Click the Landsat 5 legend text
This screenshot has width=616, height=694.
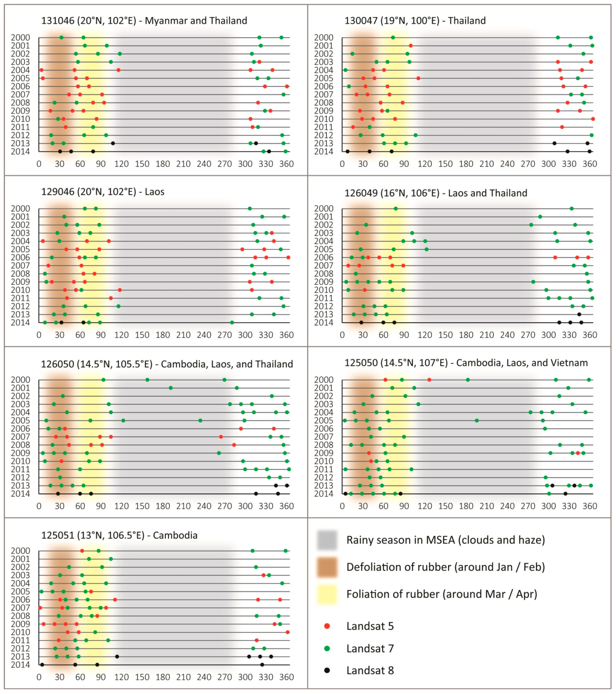(x=370, y=626)
